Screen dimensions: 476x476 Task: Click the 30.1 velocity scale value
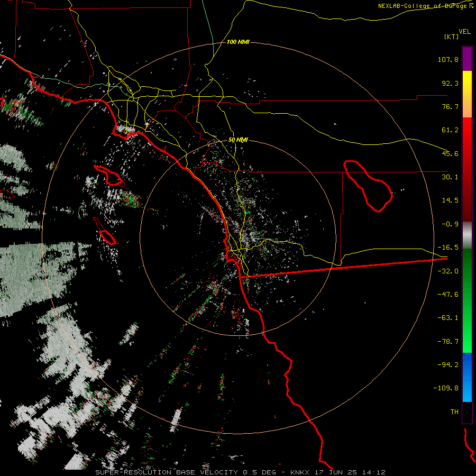click(450, 177)
